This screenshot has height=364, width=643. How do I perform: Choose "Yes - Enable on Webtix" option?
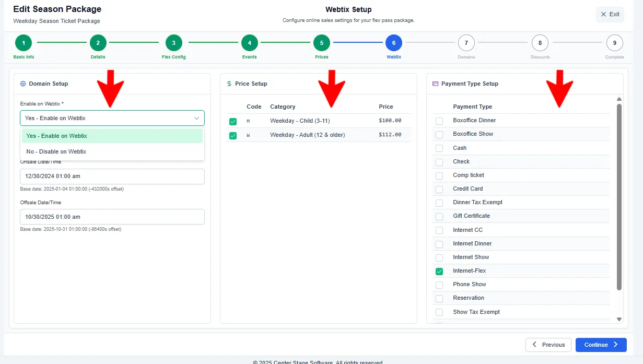coord(112,136)
